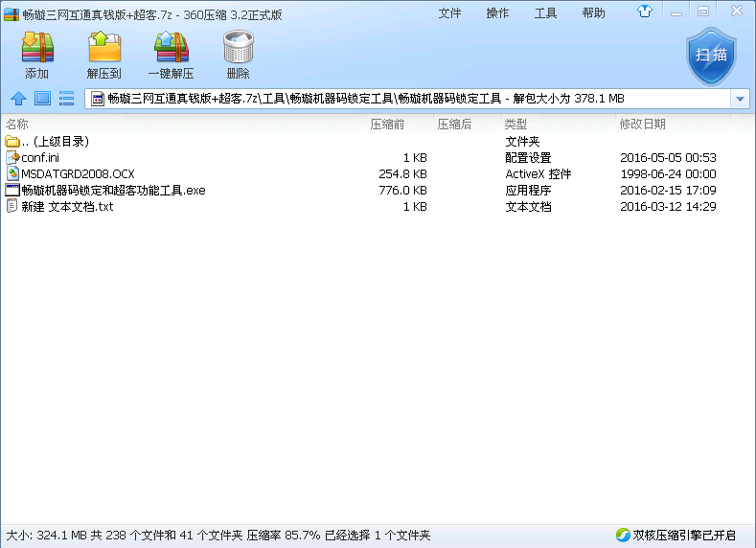Sort the list by the 名称 column header
The width and height of the screenshot is (756, 548).
click(x=17, y=125)
